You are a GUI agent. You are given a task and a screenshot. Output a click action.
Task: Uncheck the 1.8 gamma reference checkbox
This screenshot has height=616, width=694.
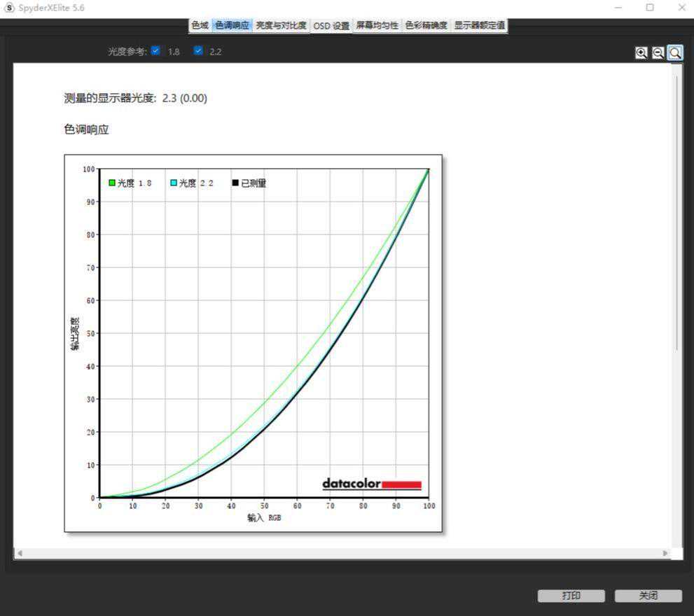(155, 51)
